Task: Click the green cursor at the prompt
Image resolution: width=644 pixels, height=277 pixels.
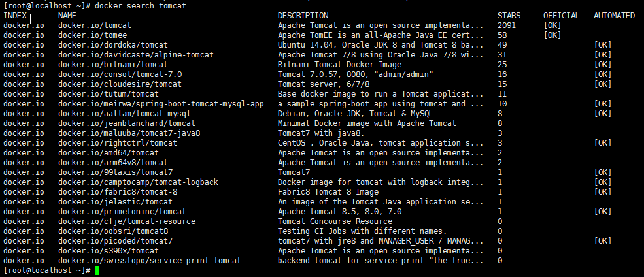Action: [x=97, y=270]
